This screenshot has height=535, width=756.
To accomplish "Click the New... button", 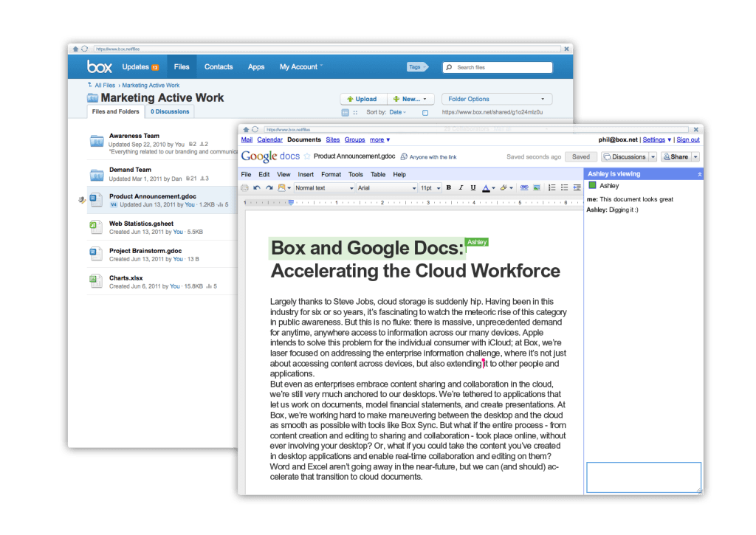I will click(x=410, y=99).
